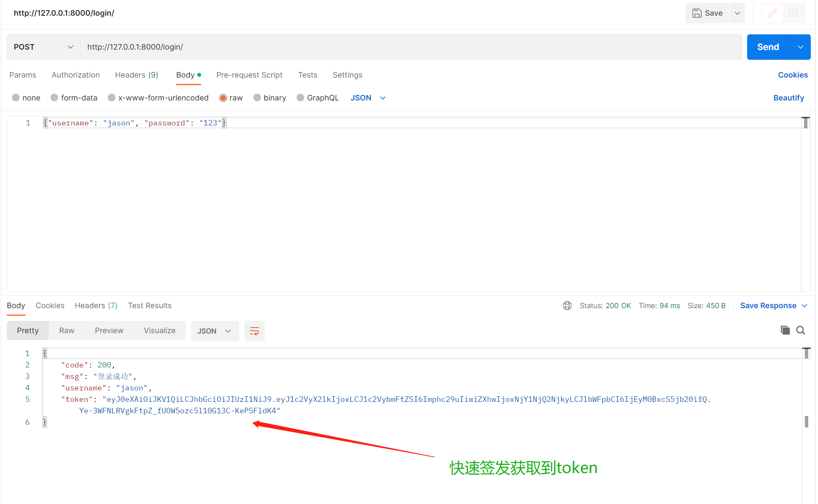
Task: Open the comments icon at top right
Action: [x=793, y=13]
